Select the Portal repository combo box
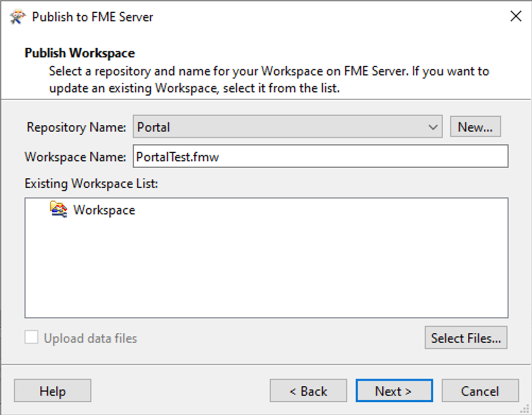The image size is (532, 415). pos(281,127)
